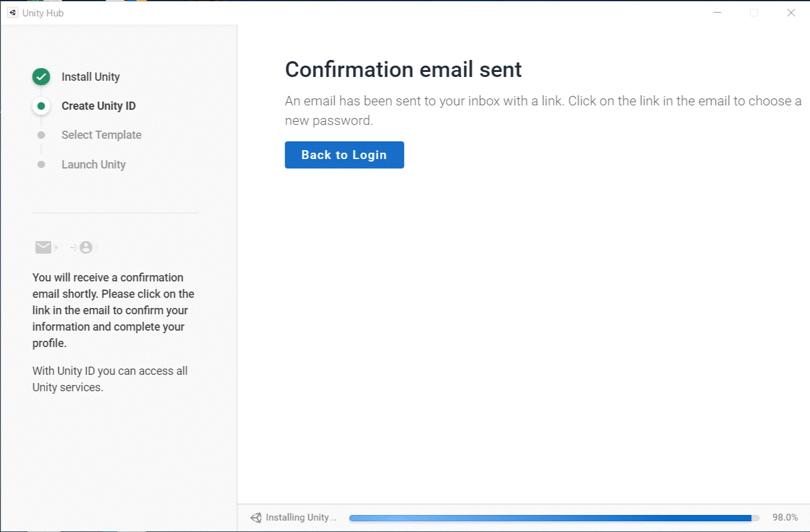This screenshot has width=810, height=532.
Task: Open the Launch Unity step label
Action: 93,165
